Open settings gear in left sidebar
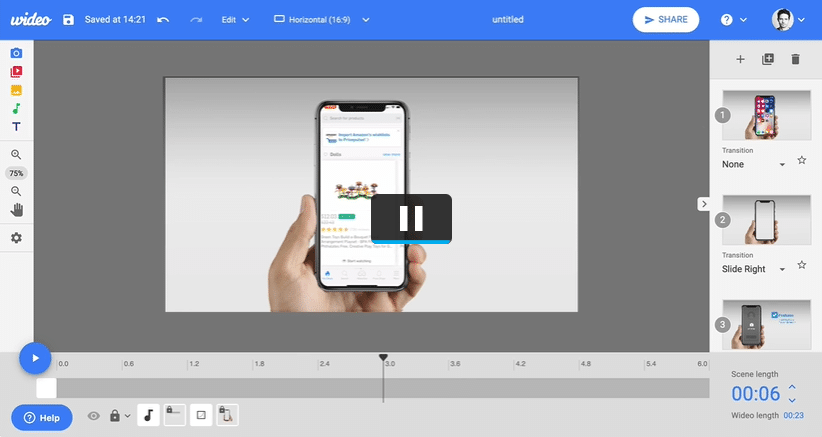 tap(16, 238)
